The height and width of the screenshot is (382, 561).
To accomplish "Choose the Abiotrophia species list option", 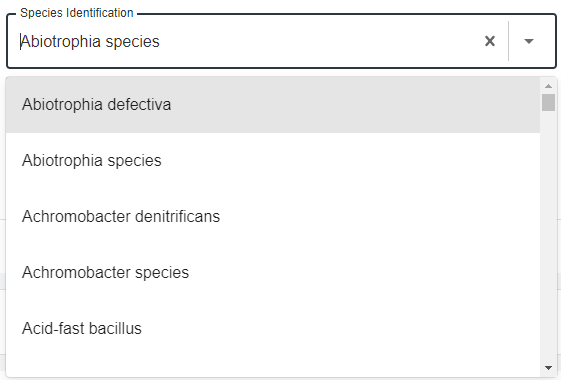I will [273, 161].
